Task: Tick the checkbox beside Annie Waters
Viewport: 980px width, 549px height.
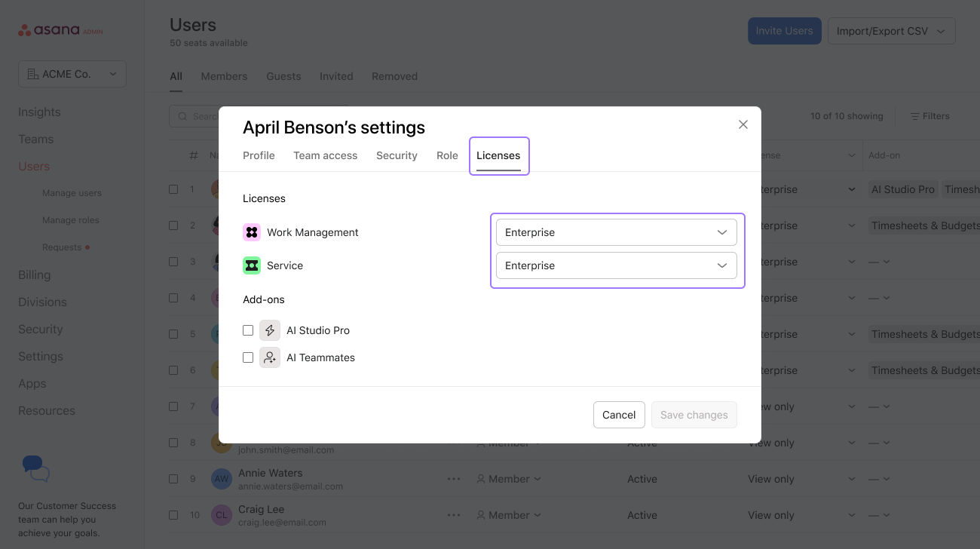Action: [173, 479]
